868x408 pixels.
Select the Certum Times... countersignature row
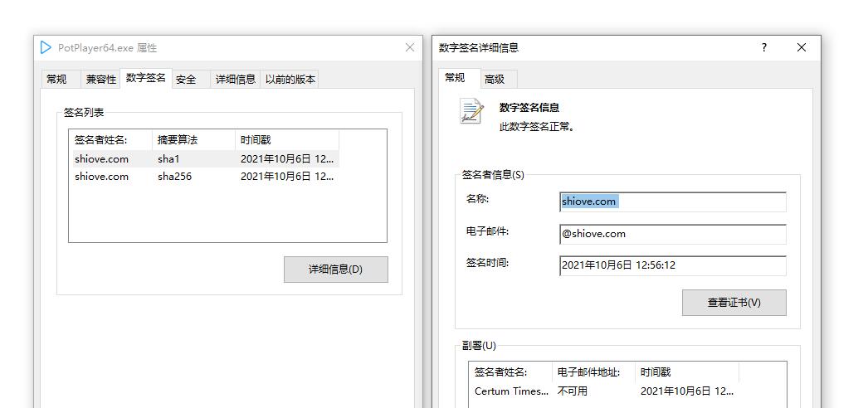pos(604,391)
